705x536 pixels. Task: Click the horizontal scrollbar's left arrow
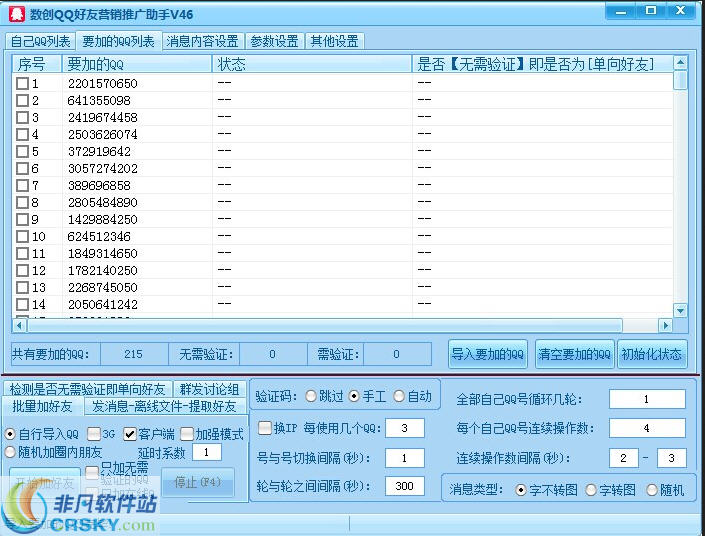pyautogui.click(x=19, y=325)
